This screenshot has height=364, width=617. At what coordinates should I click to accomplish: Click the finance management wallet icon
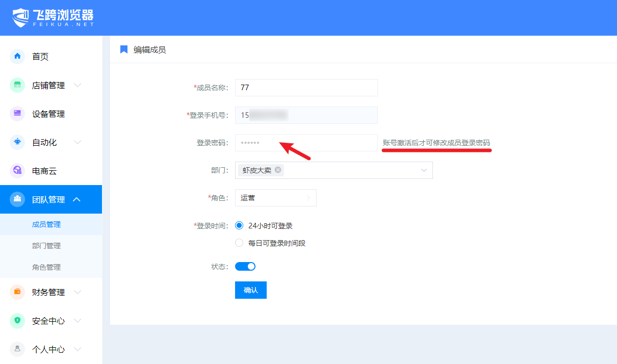pyautogui.click(x=17, y=292)
